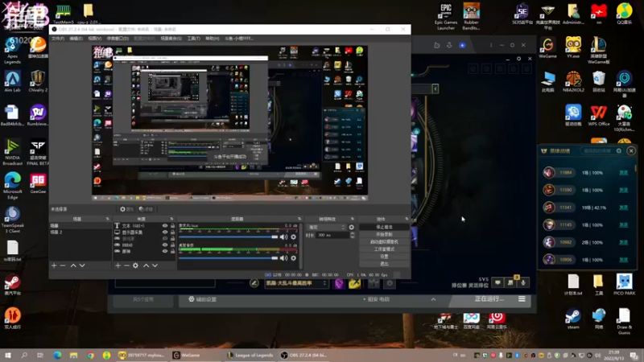Adjust the desktop audio volume slider

click(229, 258)
